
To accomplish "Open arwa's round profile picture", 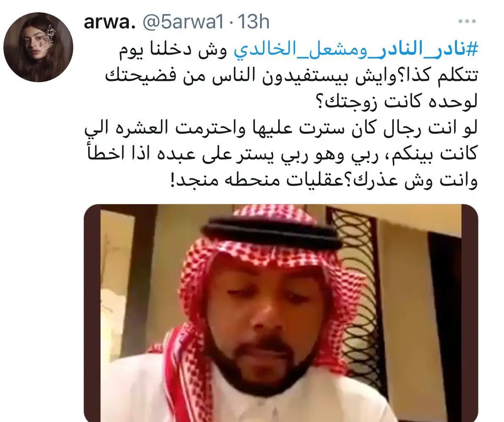I will pos(38,47).
